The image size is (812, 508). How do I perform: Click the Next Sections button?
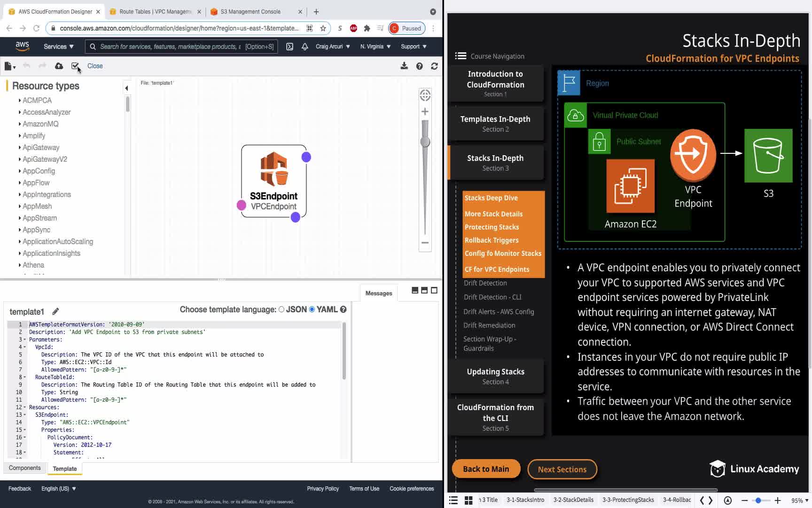pos(562,469)
